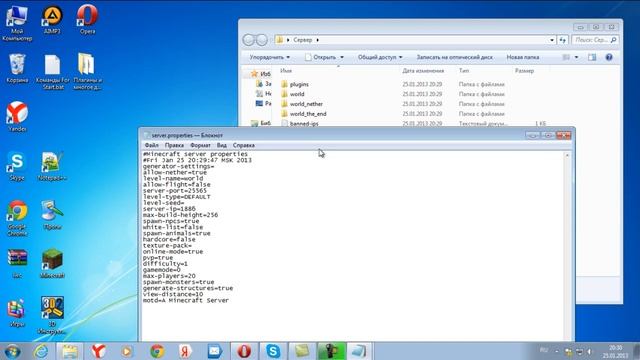
Task: Open the WinRAR archive desktop icon
Action: point(17,264)
